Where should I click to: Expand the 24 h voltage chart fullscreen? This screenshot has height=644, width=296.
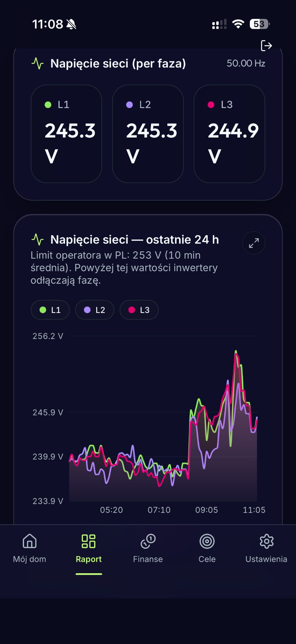254,243
